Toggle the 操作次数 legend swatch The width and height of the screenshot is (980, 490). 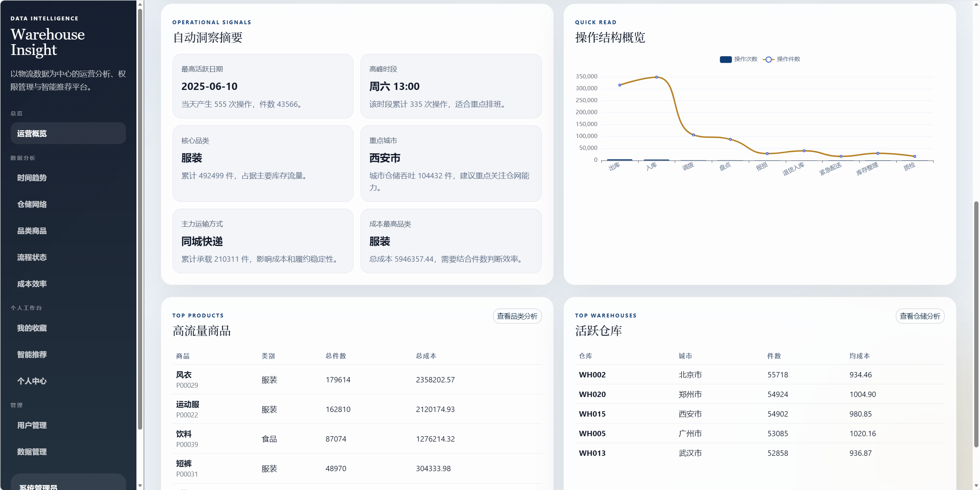[x=725, y=59]
